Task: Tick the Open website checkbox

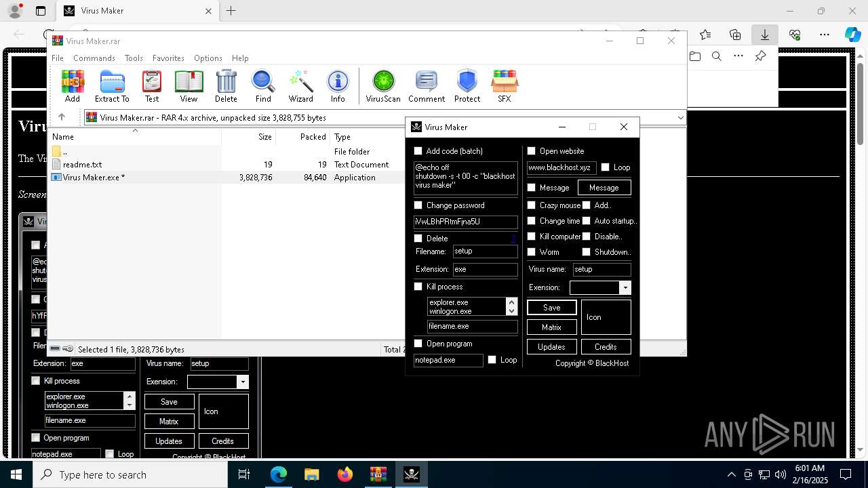Action: 532,151
